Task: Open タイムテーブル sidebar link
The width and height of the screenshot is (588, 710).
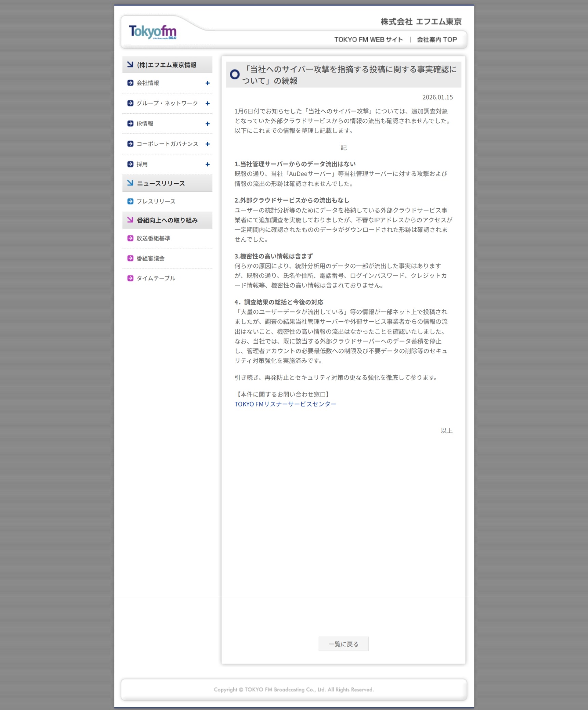Action: [x=156, y=279]
